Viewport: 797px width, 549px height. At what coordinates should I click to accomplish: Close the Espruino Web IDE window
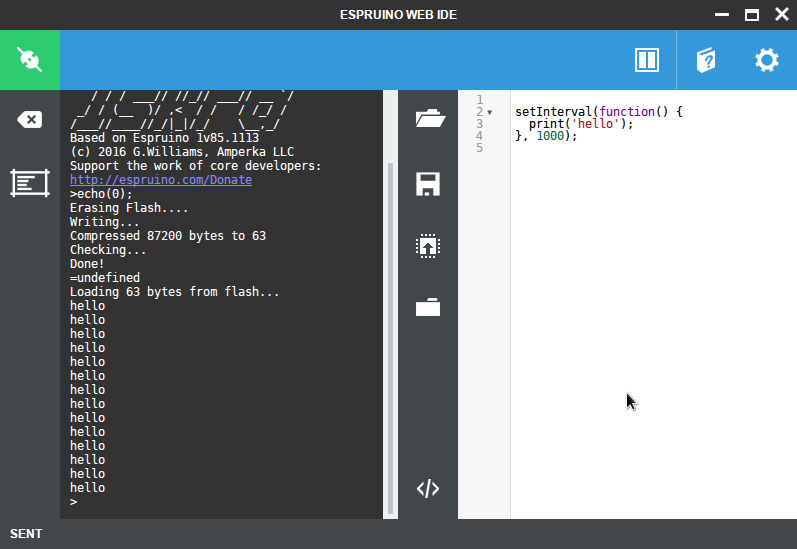[x=782, y=14]
